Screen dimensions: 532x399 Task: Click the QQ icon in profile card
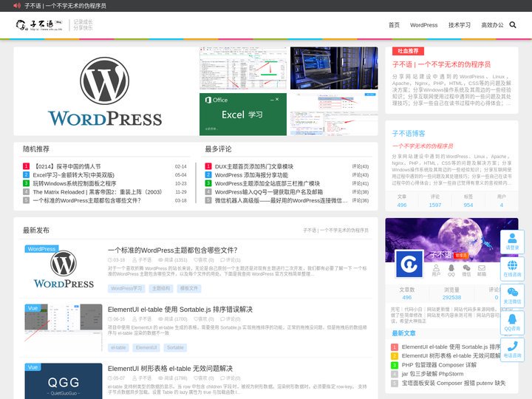[x=451, y=270]
